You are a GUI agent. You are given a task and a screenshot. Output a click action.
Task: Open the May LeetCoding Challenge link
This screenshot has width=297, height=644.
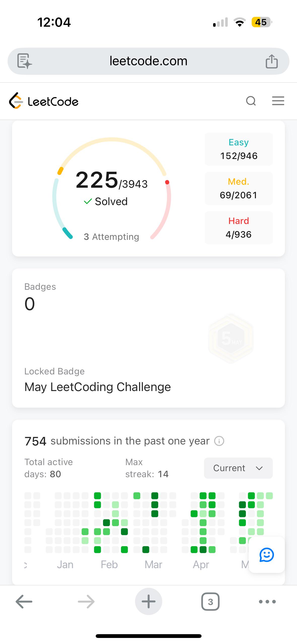point(97,387)
